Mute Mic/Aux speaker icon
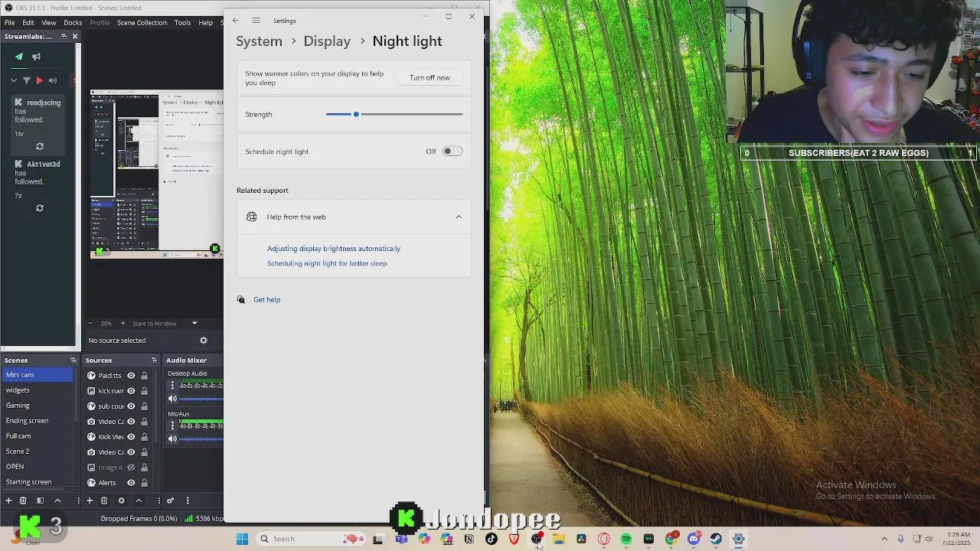980x551 pixels. point(172,439)
